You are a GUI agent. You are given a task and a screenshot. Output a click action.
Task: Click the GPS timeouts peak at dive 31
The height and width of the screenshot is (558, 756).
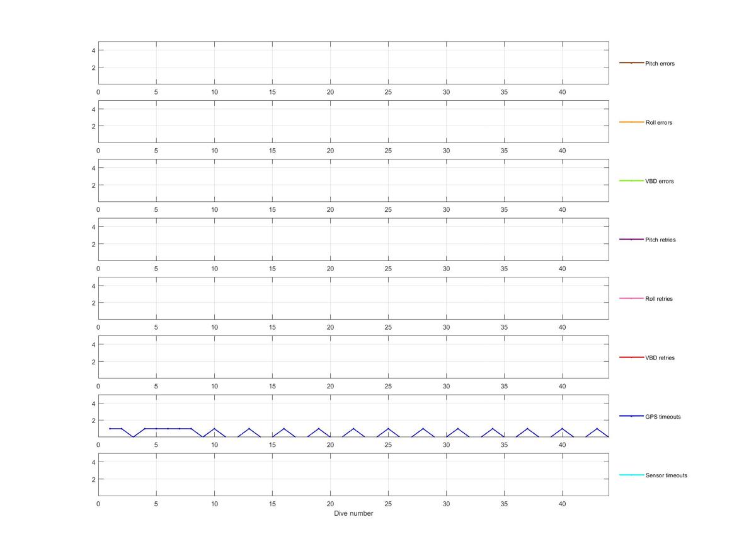pos(458,429)
